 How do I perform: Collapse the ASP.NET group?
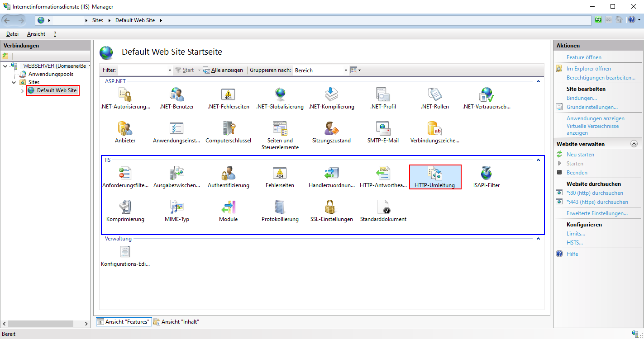tap(538, 81)
